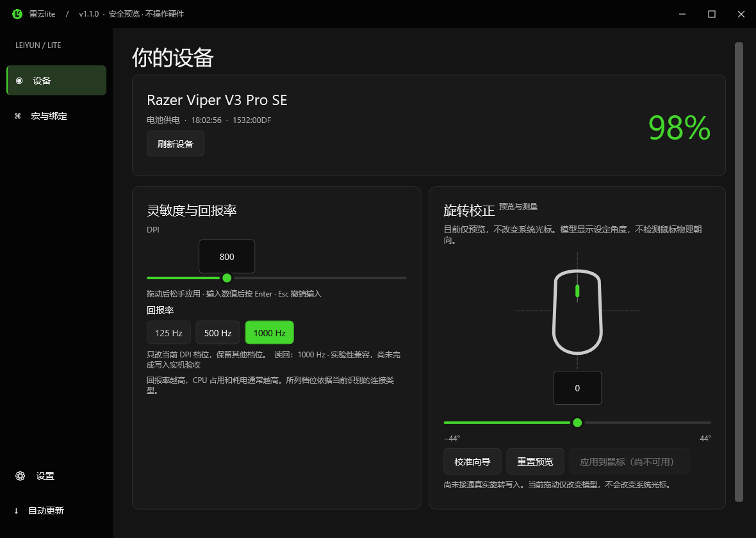Click the 灵敏度与回报率 heading
Viewport: 756px width, 538px height.
coord(192,211)
